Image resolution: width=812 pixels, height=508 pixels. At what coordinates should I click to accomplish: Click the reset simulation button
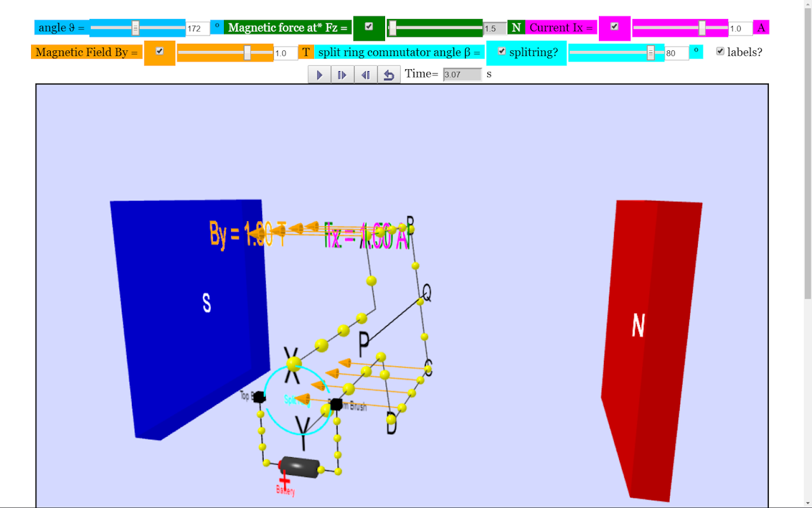pyautogui.click(x=389, y=75)
